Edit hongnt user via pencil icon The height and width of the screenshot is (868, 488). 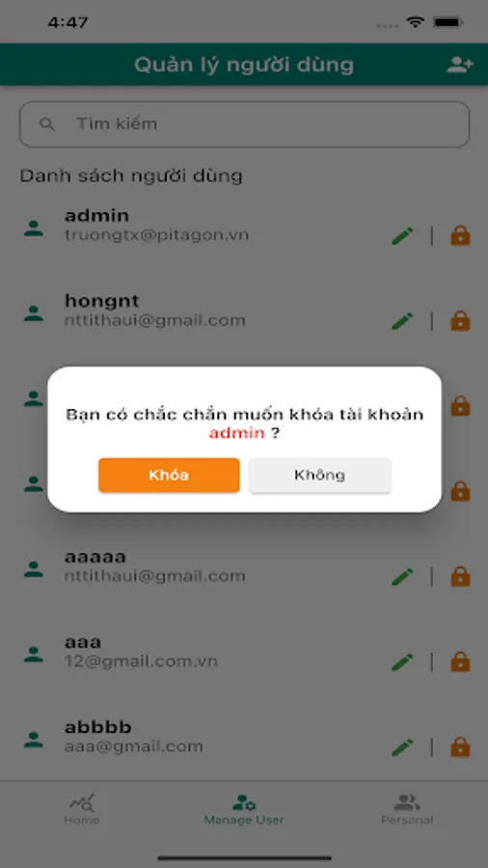(x=402, y=321)
